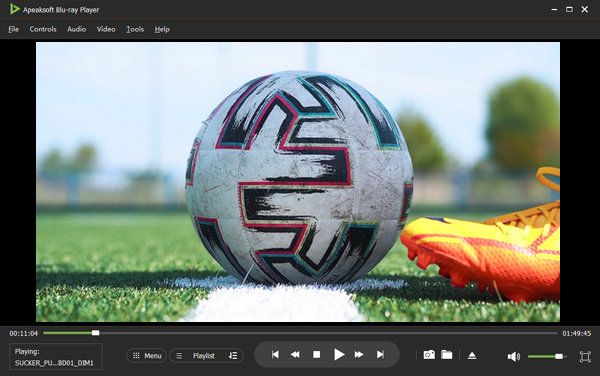Close the Blu-ray Player window
The image size is (600, 376).
(x=585, y=9)
